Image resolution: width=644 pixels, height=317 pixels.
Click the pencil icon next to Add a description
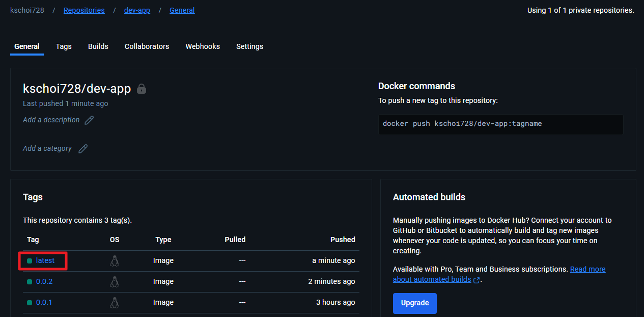point(89,120)
